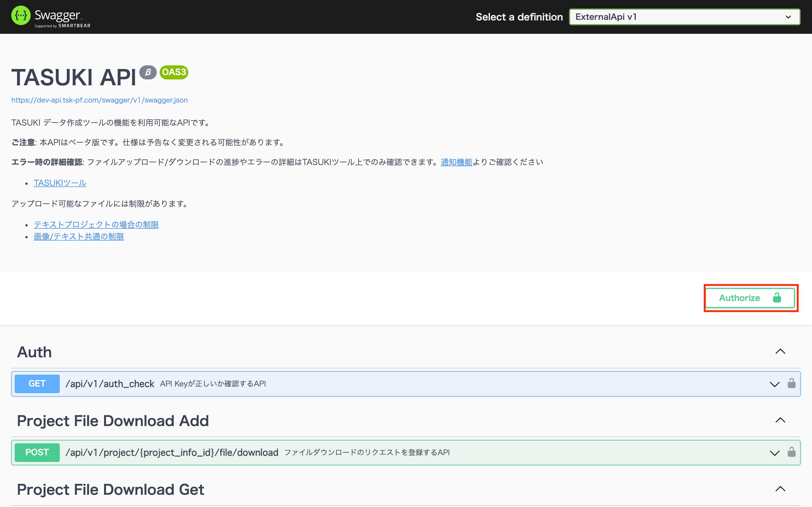Click the POST method badge
This screenshot has height=507, width=812.
[x=37, y=452]
